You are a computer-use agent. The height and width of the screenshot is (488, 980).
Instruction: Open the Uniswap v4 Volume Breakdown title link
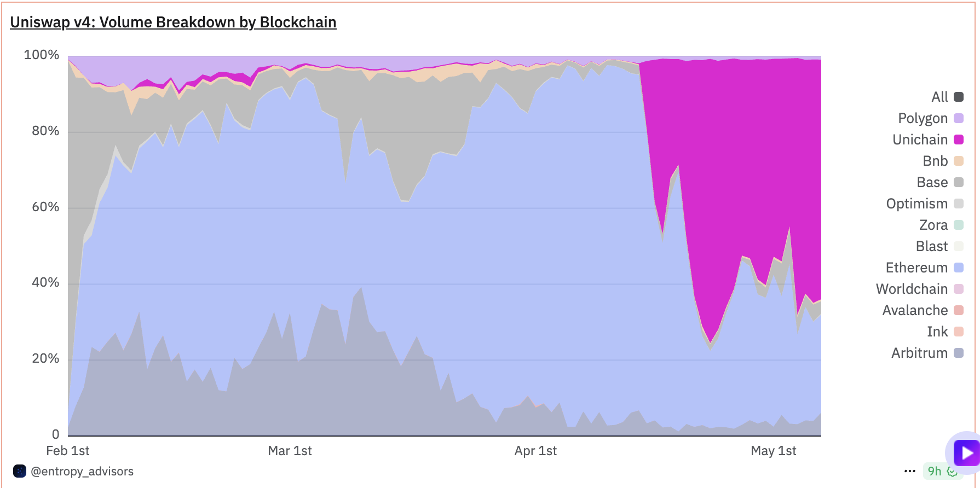173,22
